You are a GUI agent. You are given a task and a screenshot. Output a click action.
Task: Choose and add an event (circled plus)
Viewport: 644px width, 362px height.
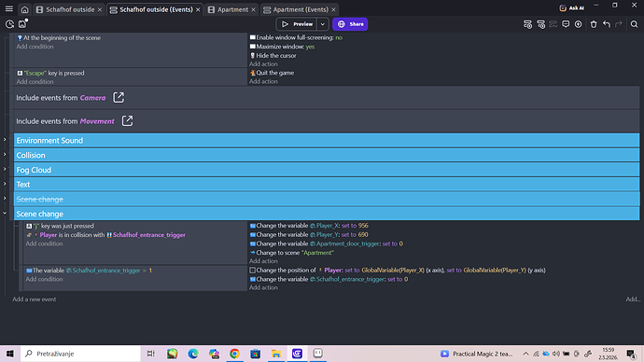click(579, 24)
